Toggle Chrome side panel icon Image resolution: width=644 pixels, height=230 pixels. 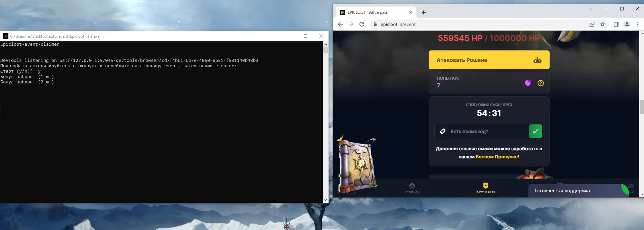[616, 24]
